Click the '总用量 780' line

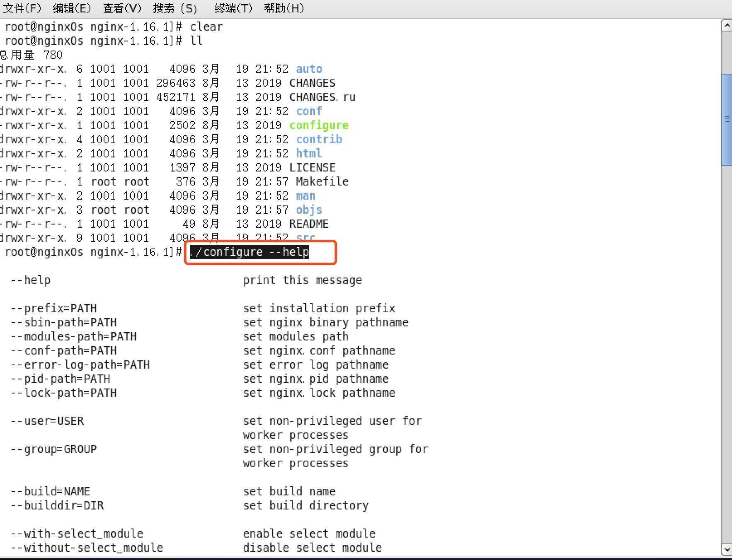coord(32,55)
